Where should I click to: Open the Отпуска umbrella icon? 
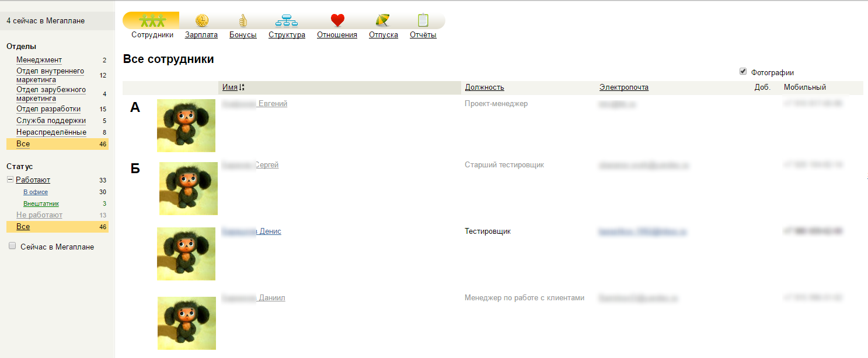(383, 20)
